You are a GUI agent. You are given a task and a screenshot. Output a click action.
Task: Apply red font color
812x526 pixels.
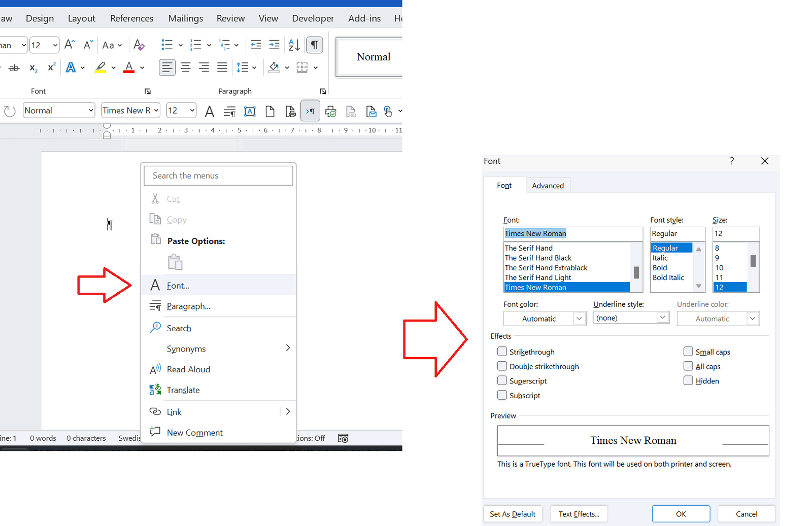(129, 67)
